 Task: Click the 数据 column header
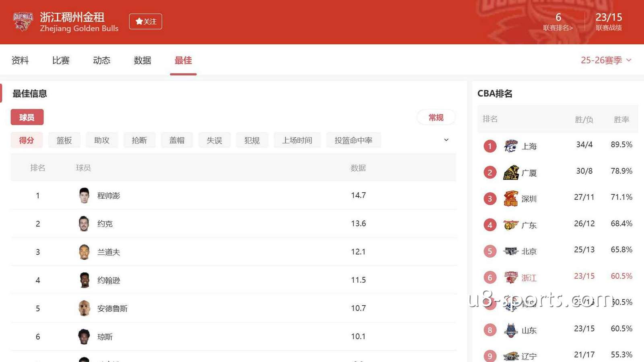pos(358,168)
